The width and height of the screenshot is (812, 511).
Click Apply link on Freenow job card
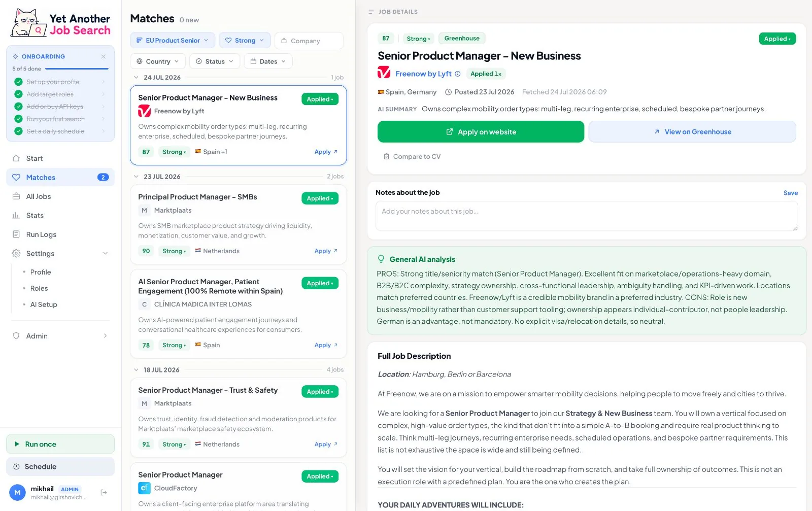tap(326, 152)
